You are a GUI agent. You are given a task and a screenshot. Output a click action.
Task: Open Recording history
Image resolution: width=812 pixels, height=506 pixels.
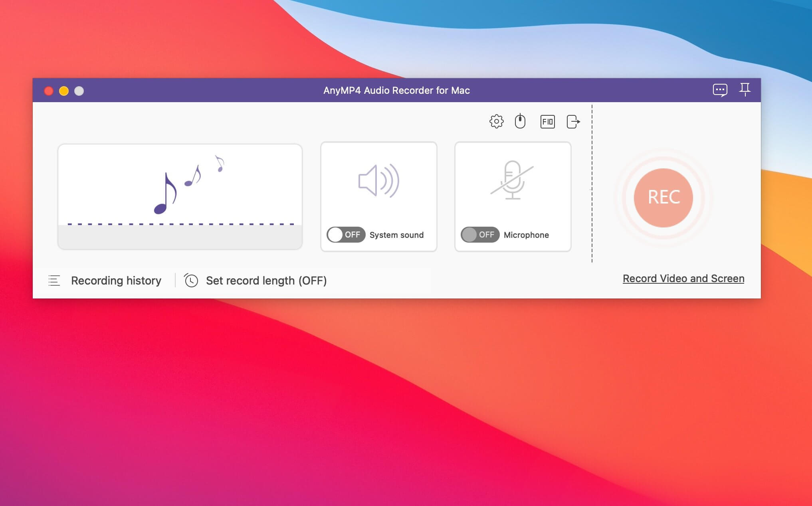click(116, 281)
